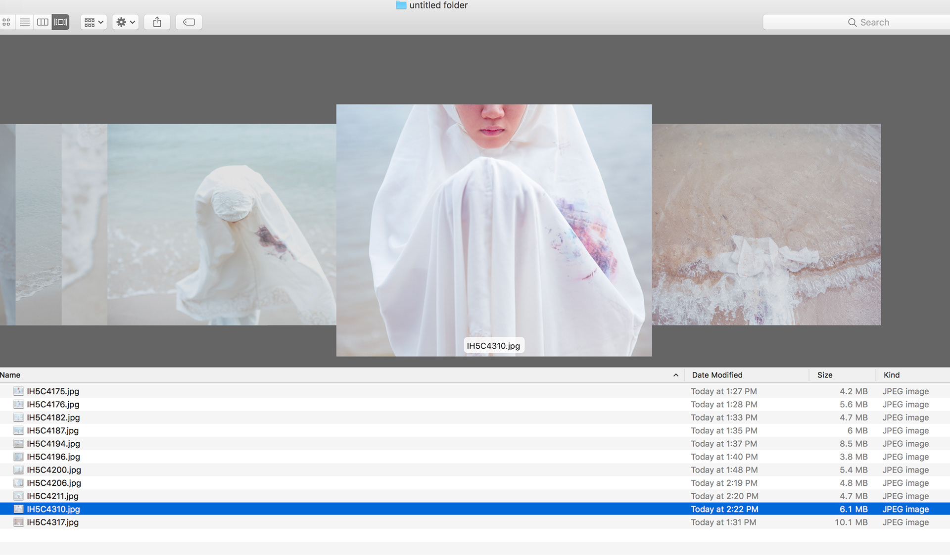The image size is (950, 560).
Task: Click the file icon of IH5C4206.jpg
Action: (18, 483)
